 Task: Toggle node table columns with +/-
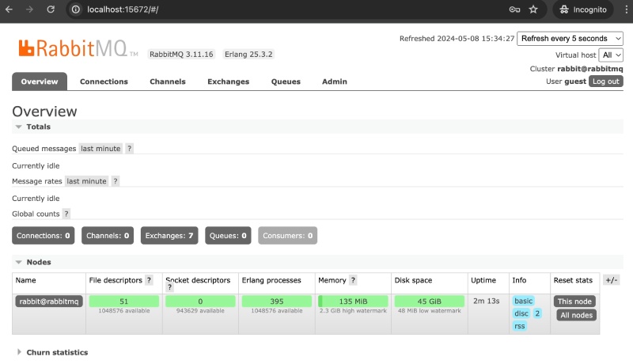(611, 280)
